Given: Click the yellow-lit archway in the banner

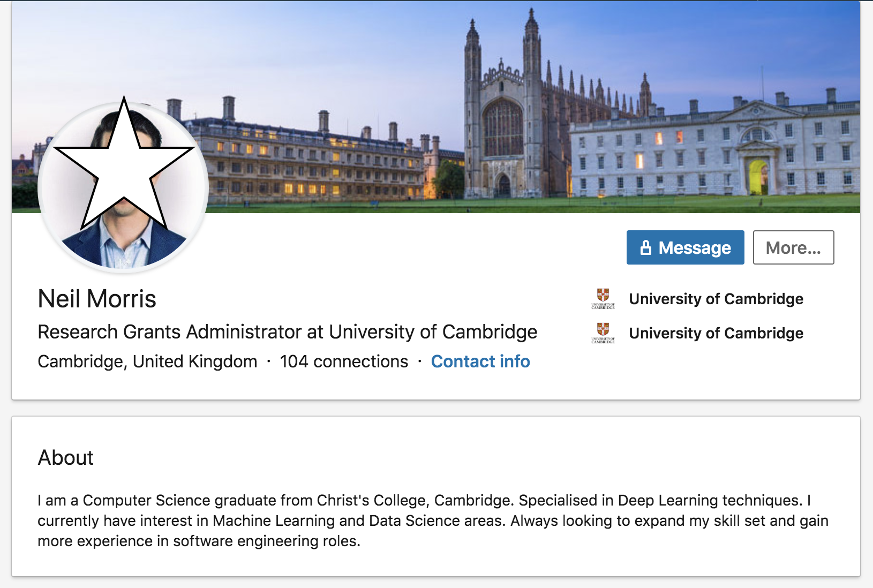Looking at the screenshot, I should coord(757,178).
